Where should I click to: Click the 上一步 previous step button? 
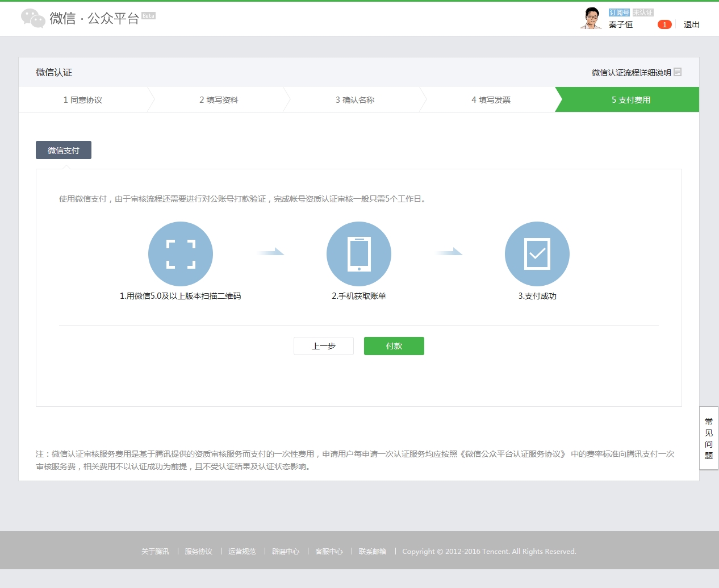(x=323, y=345)
